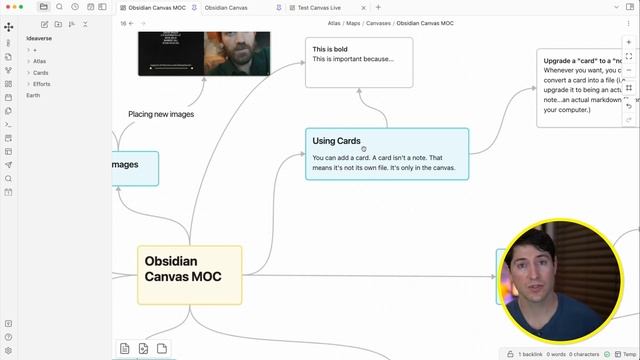Toggle pin on Obsidian Canvas tab

pyautogui.click(x=279, y=7)
